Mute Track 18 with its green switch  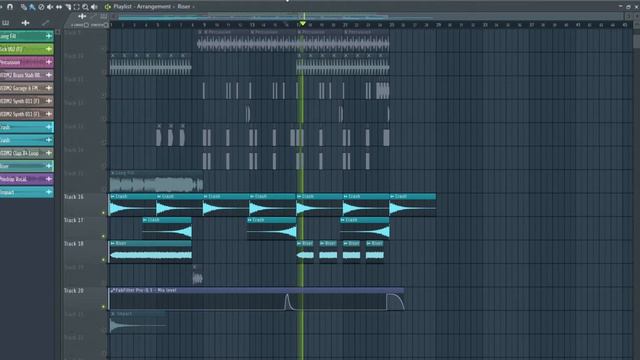pos(103,260)
